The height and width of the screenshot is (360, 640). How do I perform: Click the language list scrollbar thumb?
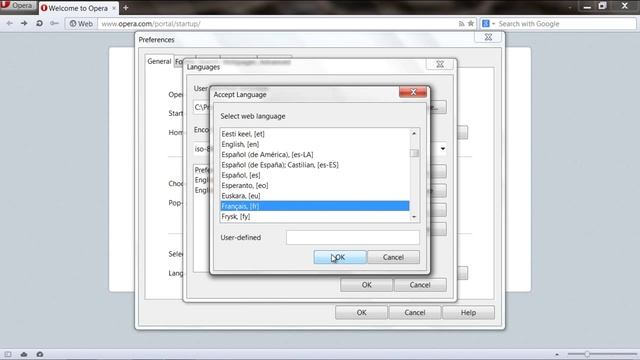pos(414,153)
